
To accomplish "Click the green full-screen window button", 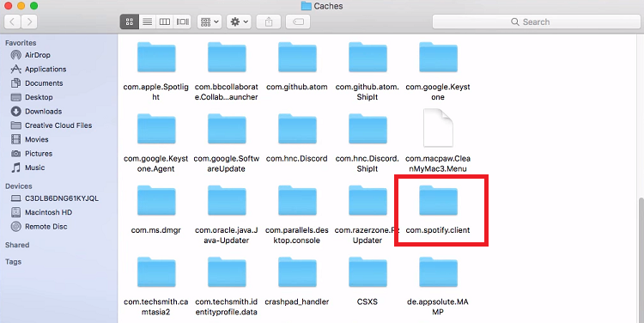I will (34, 6).
